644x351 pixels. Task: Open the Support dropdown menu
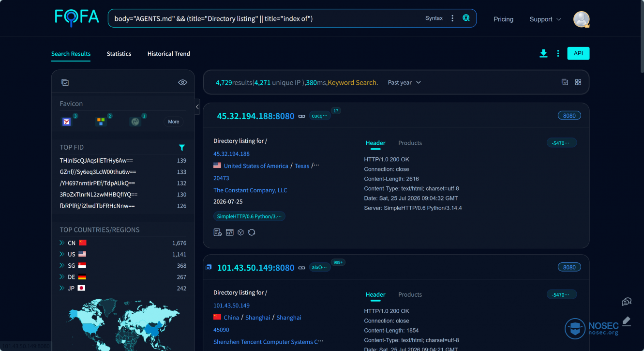545,19
